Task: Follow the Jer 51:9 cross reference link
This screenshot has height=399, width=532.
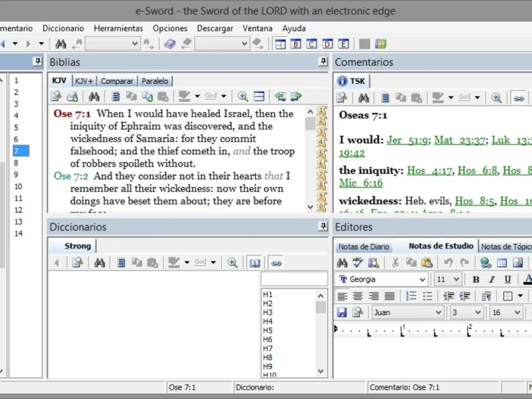Action: coord(407,140)
